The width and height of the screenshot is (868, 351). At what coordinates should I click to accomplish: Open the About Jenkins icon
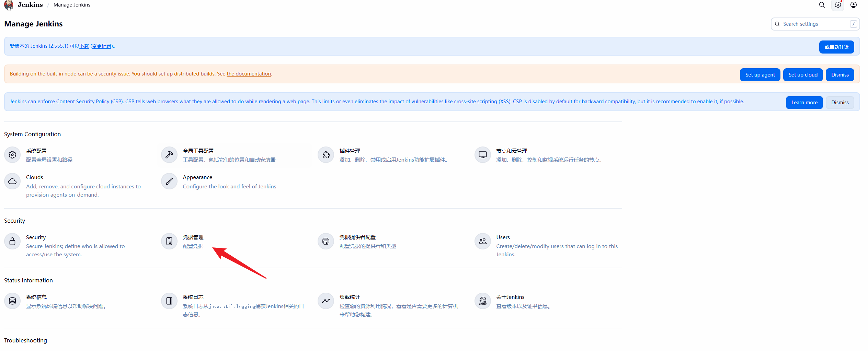tap(482, 301)
